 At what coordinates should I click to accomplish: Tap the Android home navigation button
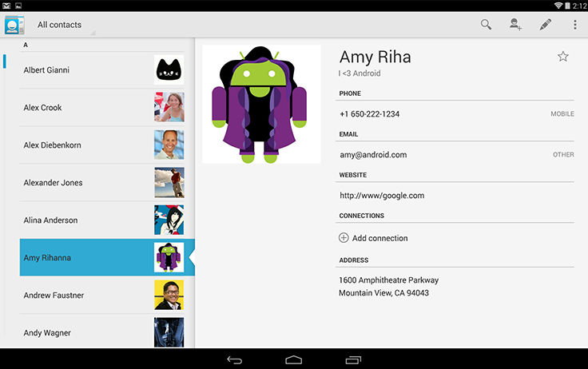(x=294, y=360)
